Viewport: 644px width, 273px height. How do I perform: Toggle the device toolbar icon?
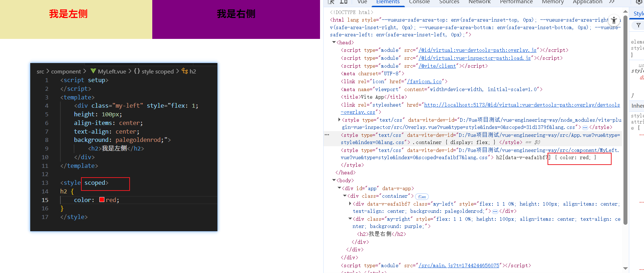(344, 2)
